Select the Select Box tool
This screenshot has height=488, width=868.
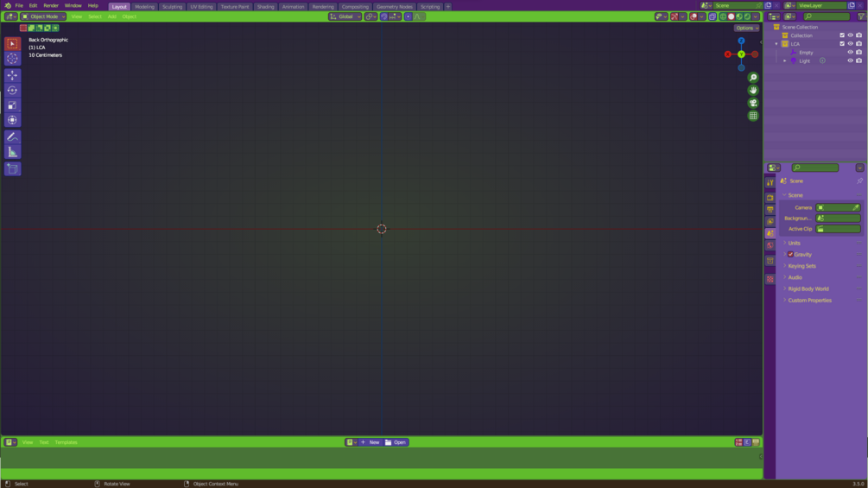(12, 44)
